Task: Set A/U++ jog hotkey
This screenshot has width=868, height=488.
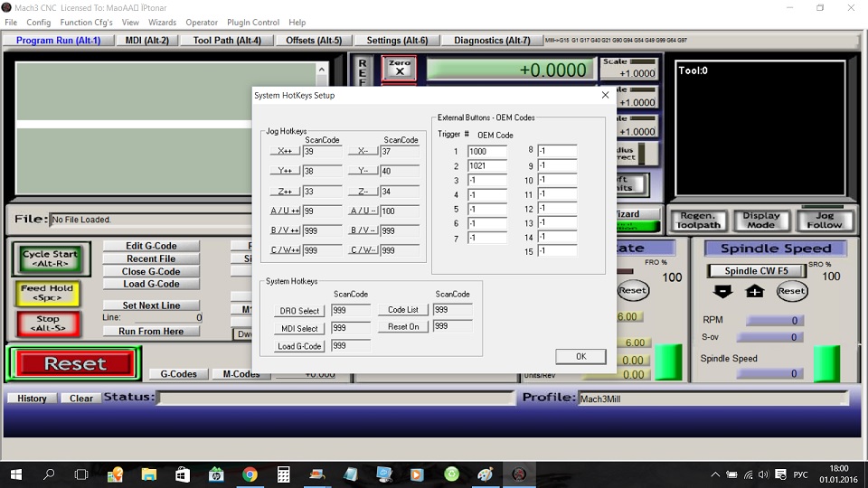Action: coord(285,211)
